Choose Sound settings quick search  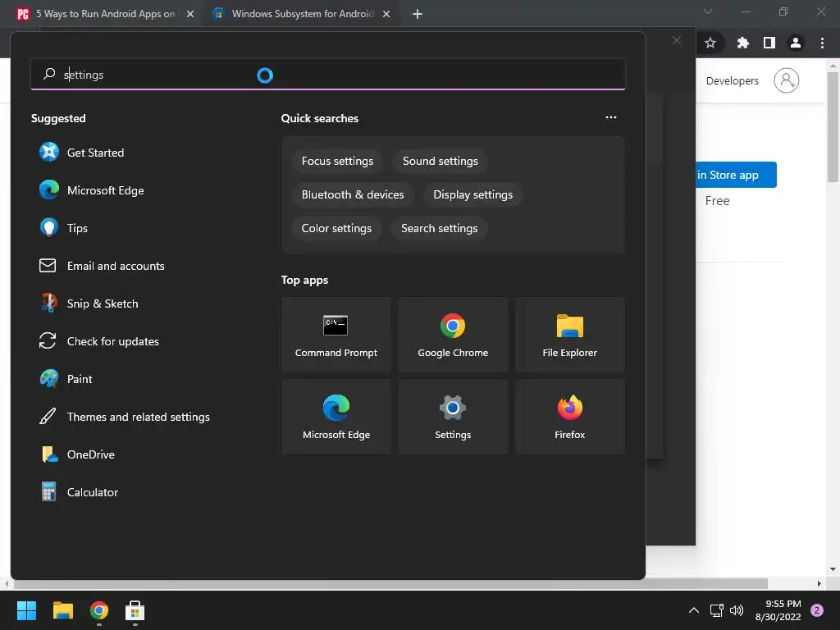coord(440,162)
